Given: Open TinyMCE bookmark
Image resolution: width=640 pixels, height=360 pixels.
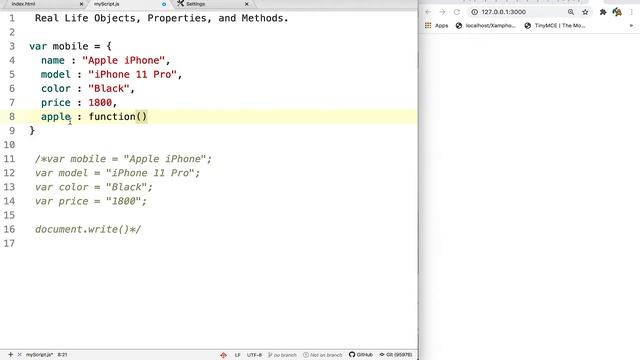Looking at the screenshot, I should 555,25.
